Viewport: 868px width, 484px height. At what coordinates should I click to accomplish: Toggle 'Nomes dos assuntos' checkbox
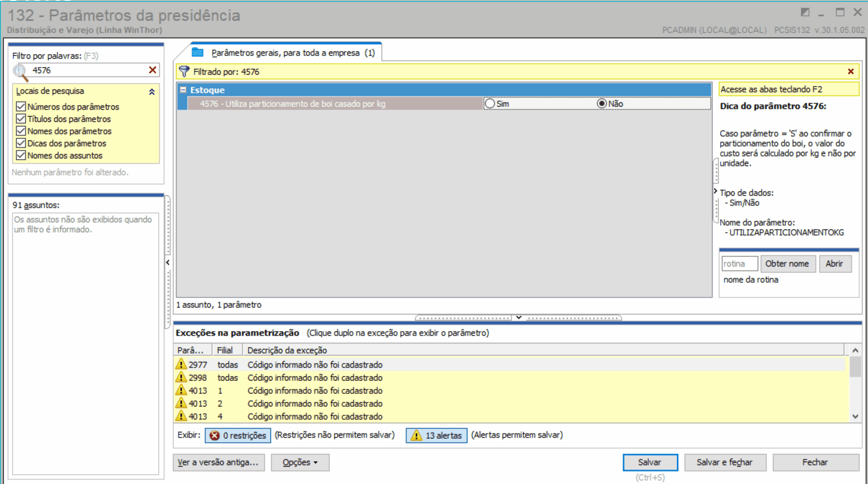[21, 155]
